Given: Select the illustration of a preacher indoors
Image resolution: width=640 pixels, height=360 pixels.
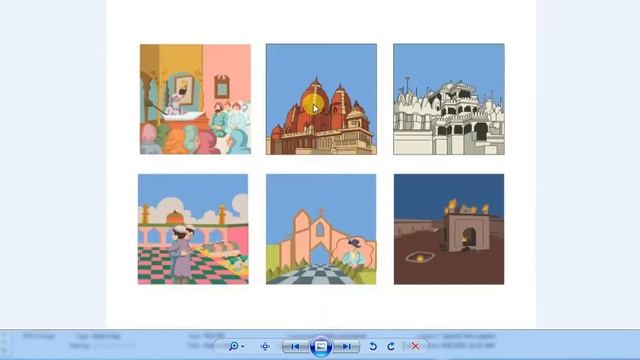Looking at the screenshot, I should coord(196,99).
